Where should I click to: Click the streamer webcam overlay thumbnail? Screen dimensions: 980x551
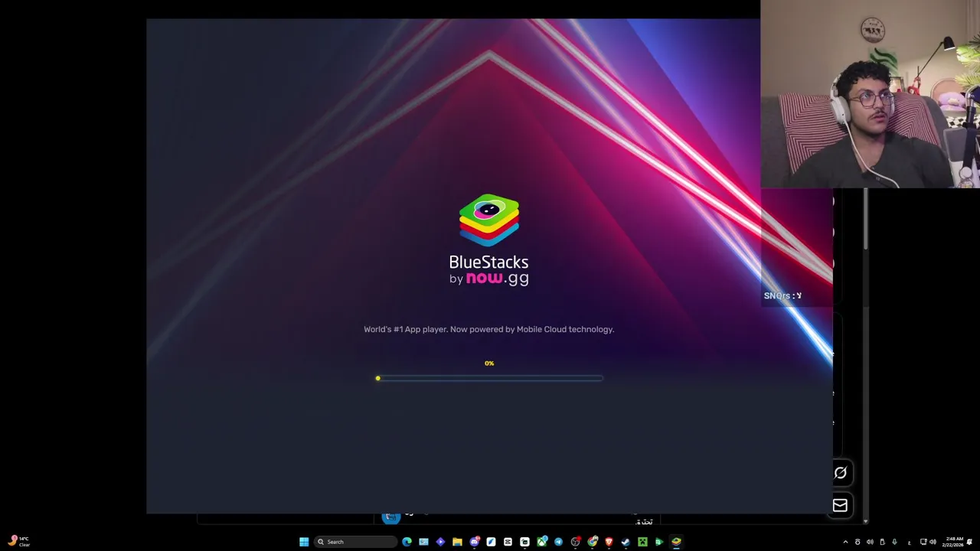pos(870,94)
